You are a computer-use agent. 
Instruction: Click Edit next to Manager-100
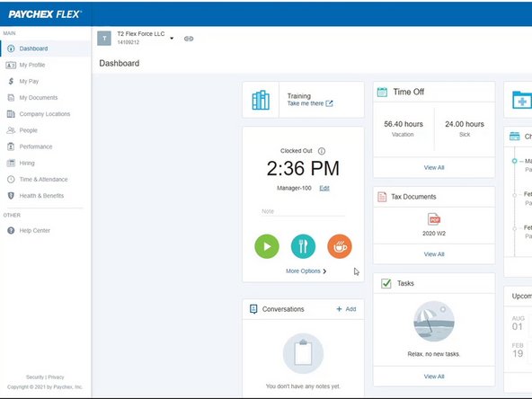tap(324, 188)
